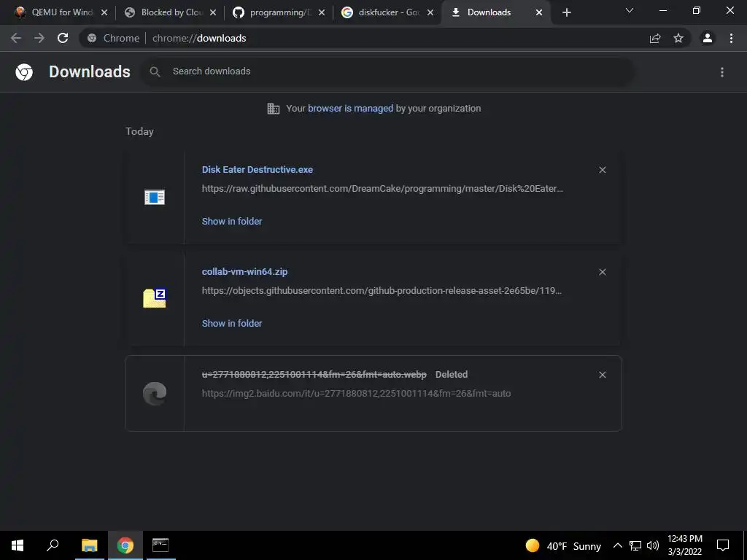This screenshot has height=560, width=747.
Task: Click the browser back arrow
Action: (x=16, y=38)
